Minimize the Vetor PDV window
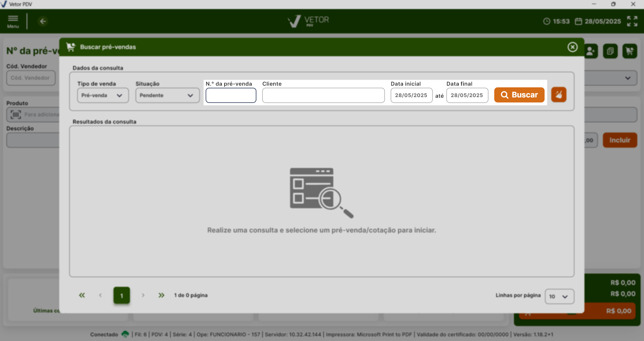 point(594,4)
